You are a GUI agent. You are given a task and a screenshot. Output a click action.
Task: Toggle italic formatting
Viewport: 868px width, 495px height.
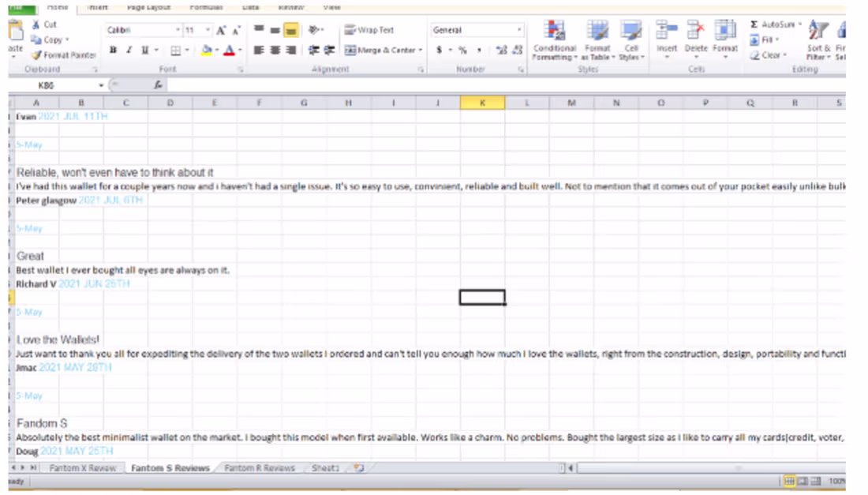[129, 50]
